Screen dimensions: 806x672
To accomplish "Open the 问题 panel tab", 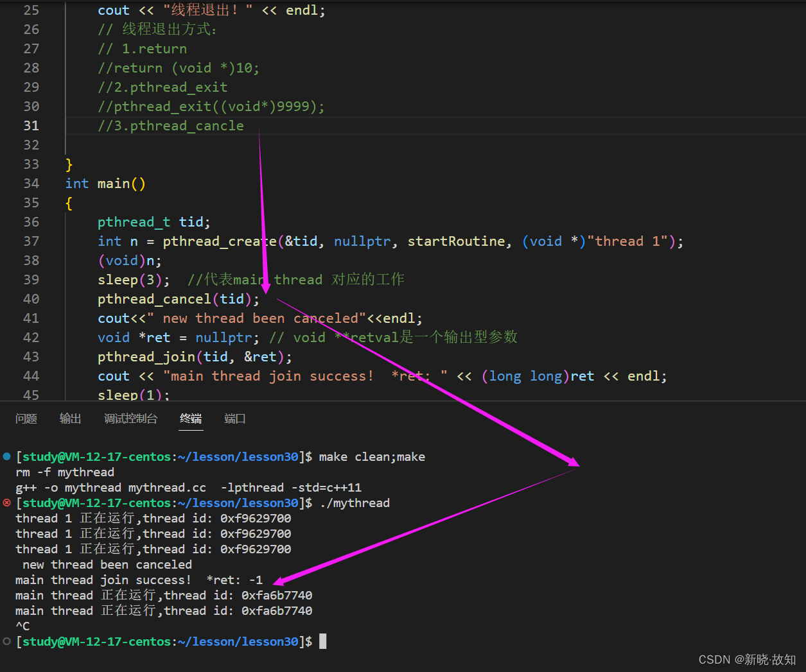I will pyautogui.click(x=26, y=418).
